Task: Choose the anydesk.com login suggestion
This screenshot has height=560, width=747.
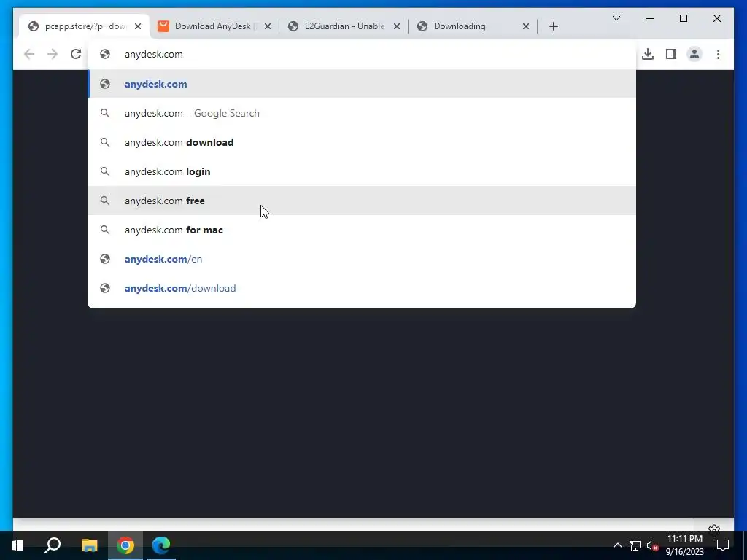Action: tap(362, 171)
